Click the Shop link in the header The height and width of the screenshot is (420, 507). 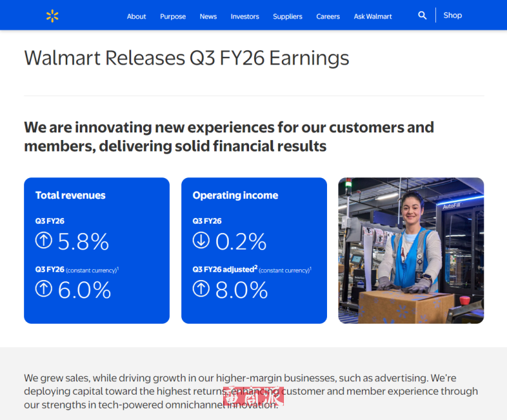452,15
